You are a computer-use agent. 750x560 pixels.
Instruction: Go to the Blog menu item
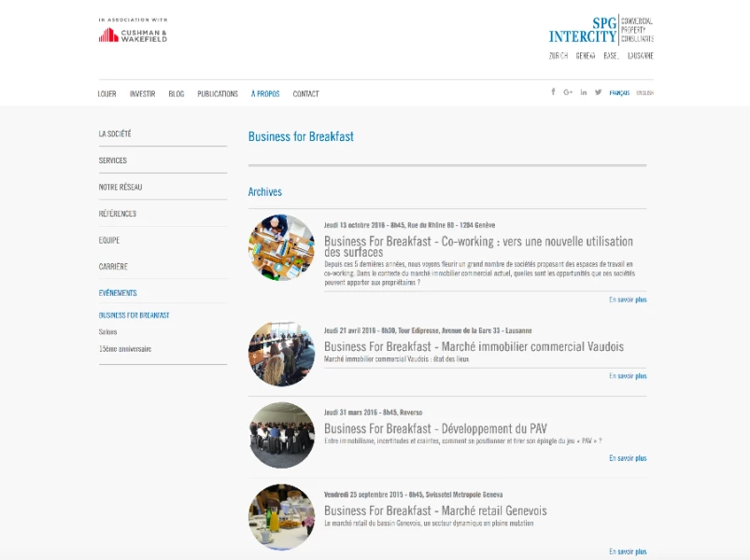click(x=176, y=93)
